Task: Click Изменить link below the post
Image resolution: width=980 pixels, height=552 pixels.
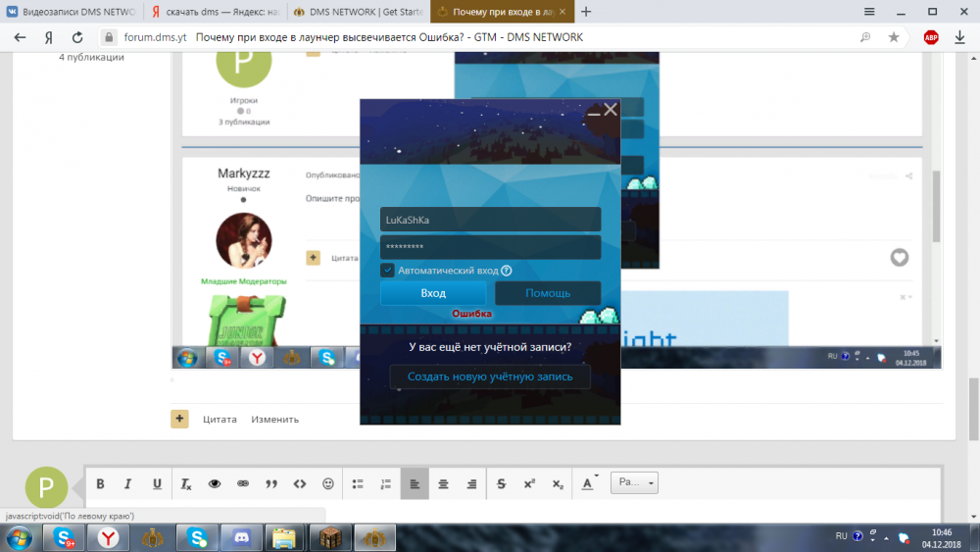Action: pos(275,420)
